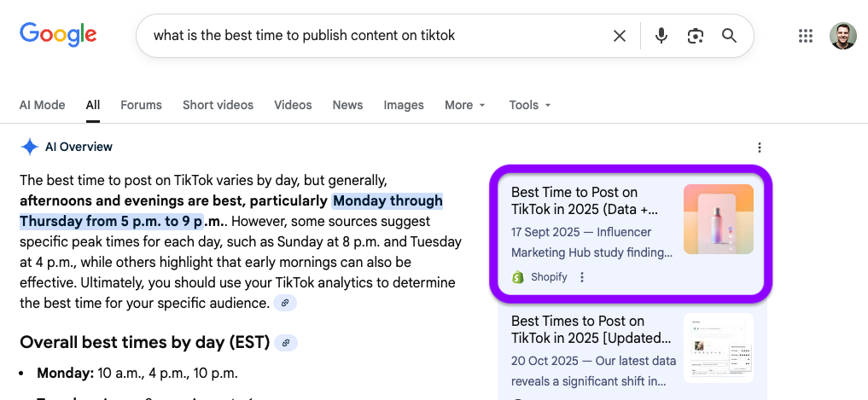The width and height of the screenshot is (868, 400).
Task: Click the magnifying glass search button
Action: point(729,36)
